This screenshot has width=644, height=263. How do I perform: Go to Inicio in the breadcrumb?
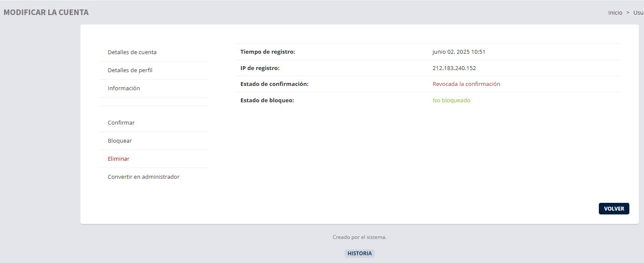615,13
